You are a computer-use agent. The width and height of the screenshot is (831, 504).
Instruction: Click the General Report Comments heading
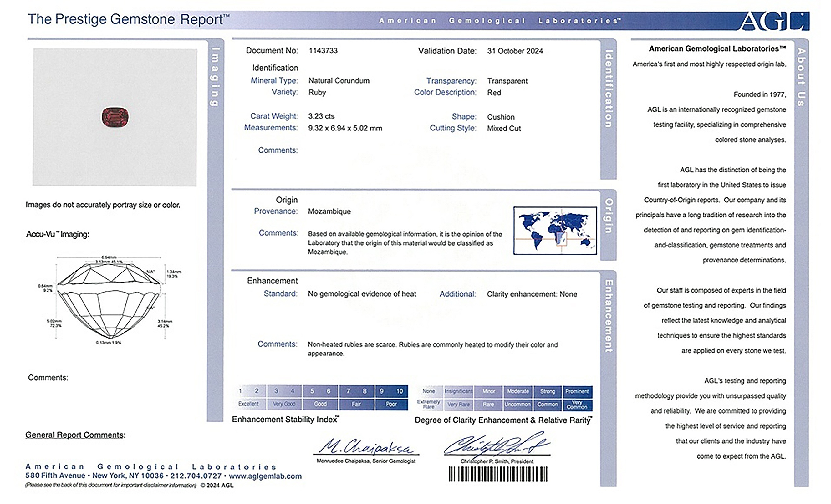coord(75,435)
